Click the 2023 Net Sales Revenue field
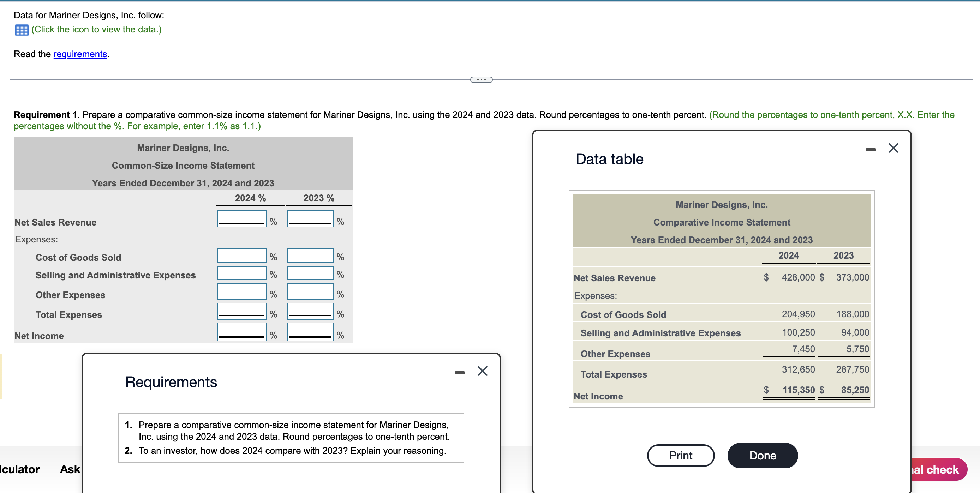This screenshot has height=493, width=980. tap(310, 219)
